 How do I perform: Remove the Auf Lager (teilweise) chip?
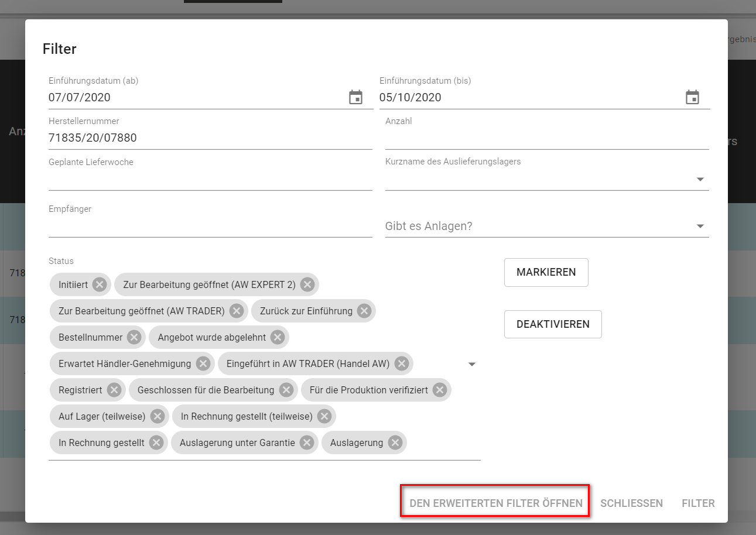157,417
